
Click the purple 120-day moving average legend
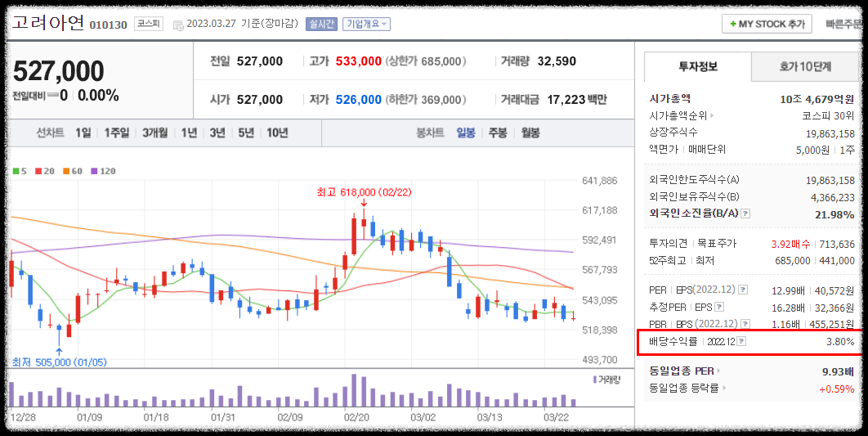coord(104,171)
